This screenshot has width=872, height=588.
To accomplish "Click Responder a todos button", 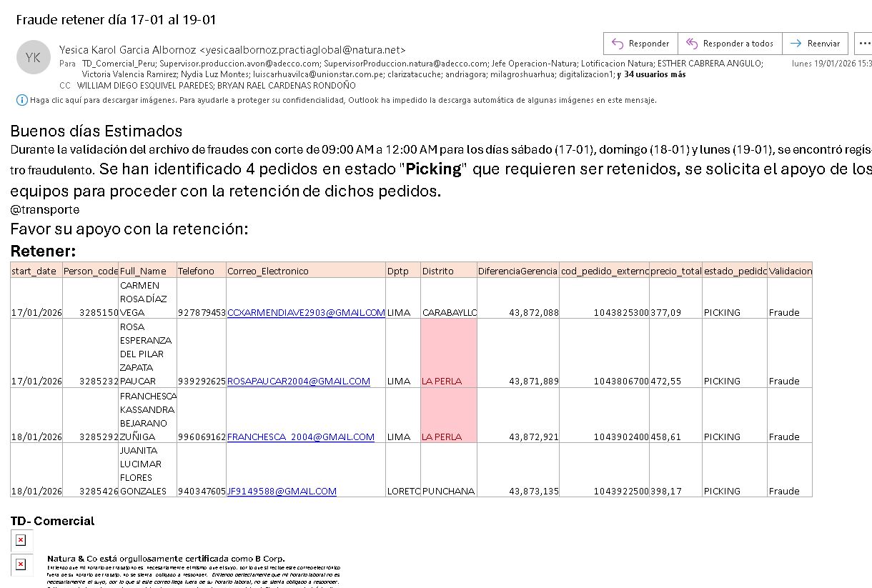I will [730, 44].
